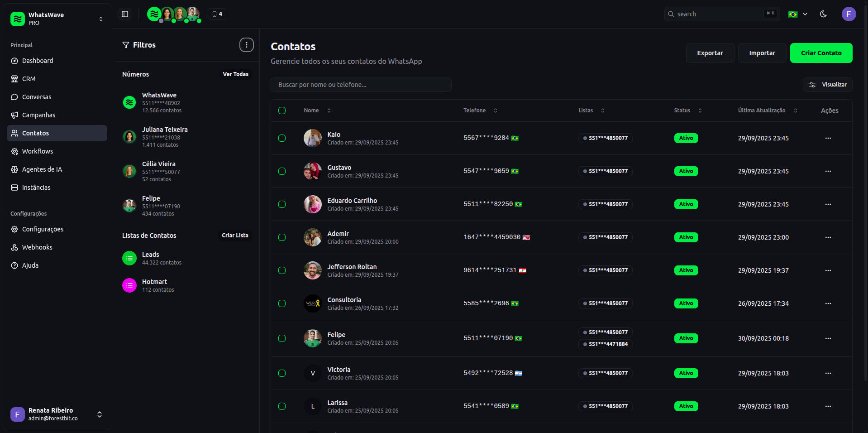Screen dimensions: 868x433
Task: Select Juliana Teixeira number avatar in filters
Action: coord(129,137)
